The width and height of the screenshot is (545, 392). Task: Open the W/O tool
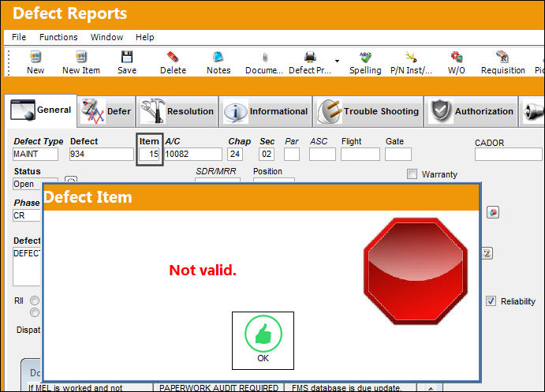pyautogui.click(x=457, y=62)
